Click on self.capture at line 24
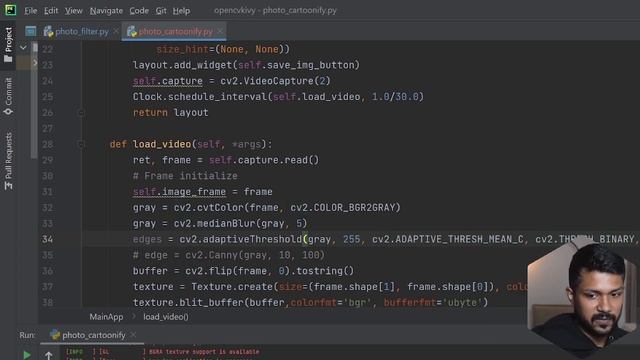 click(167, 81)
